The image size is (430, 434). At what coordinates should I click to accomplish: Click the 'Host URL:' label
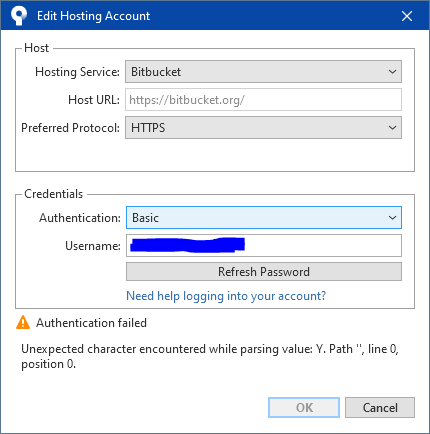[94, 100]
